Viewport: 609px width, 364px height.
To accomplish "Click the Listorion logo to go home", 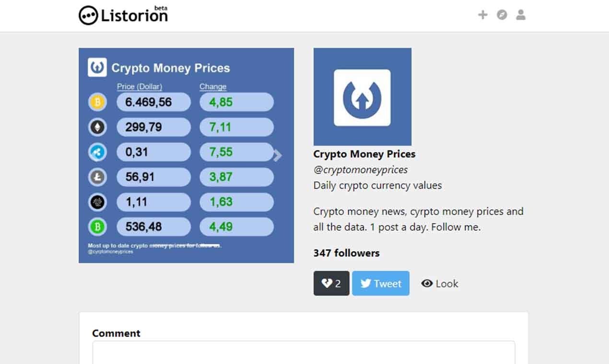I will click(x=123, y=15).
